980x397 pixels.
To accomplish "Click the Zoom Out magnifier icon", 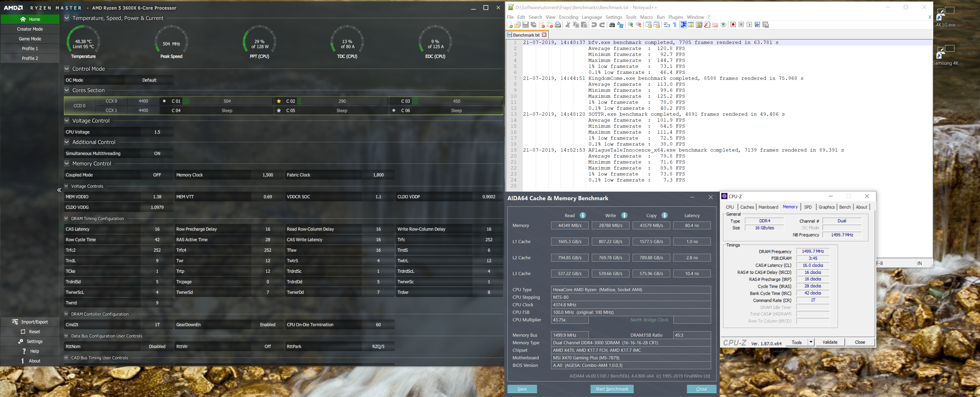I will point(638,25).
